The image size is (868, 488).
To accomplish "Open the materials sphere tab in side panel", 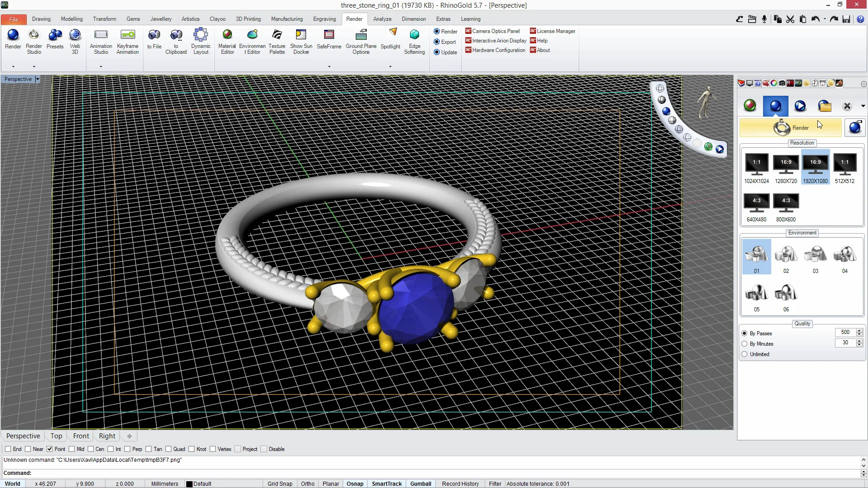I will pos(750,106).
